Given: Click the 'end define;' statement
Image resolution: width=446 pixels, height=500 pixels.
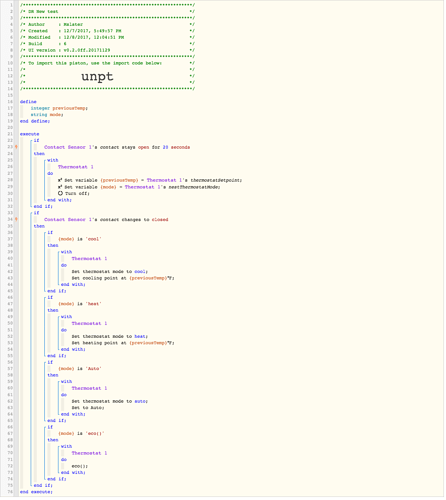Looking at the screenshot, I should 35,121.
